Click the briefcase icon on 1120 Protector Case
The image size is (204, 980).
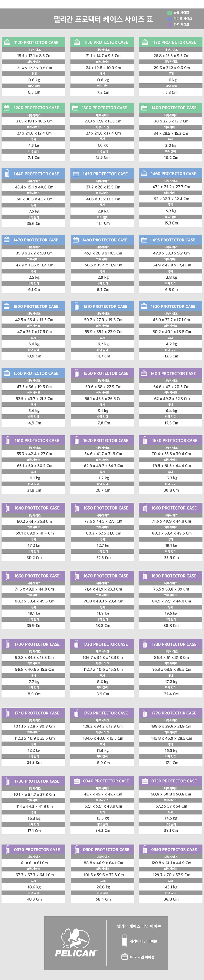click(7, 43)
